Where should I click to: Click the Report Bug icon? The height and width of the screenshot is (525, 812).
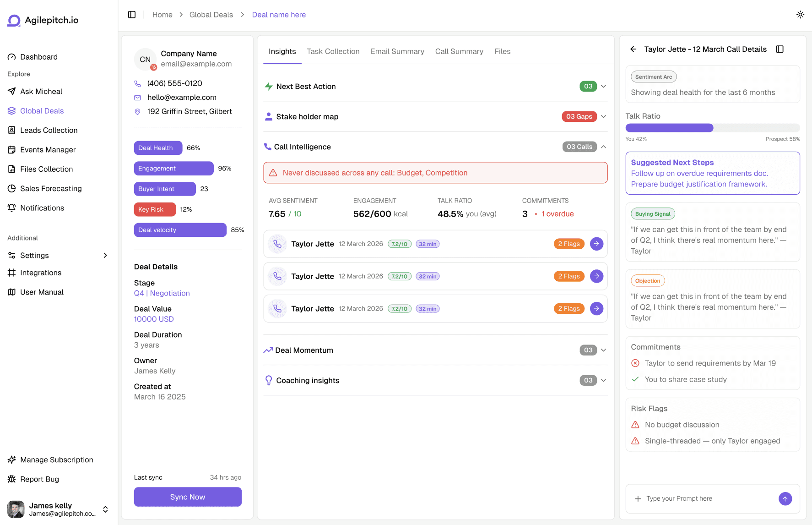coord(11,479)
